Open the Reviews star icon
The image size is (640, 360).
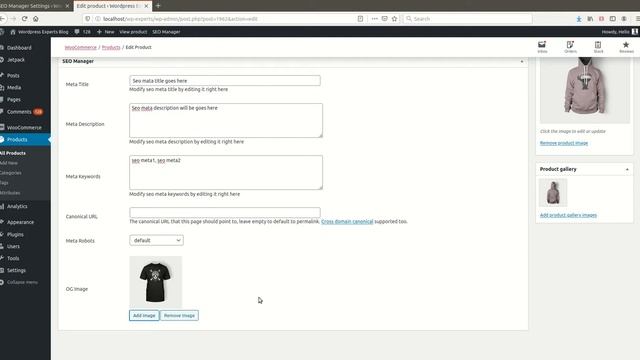tap(626, 47)
